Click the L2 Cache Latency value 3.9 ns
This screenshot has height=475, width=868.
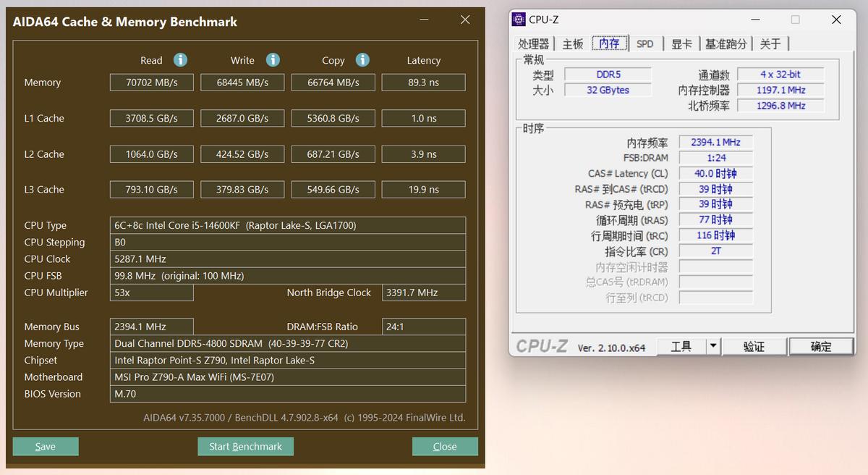tap(424, 154)
